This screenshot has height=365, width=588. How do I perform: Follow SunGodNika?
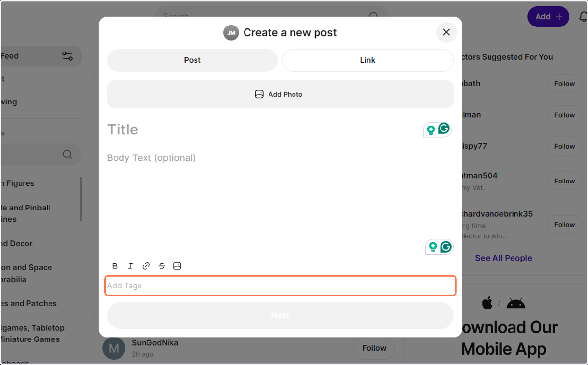pyautogui.click(x=374, y=348)
